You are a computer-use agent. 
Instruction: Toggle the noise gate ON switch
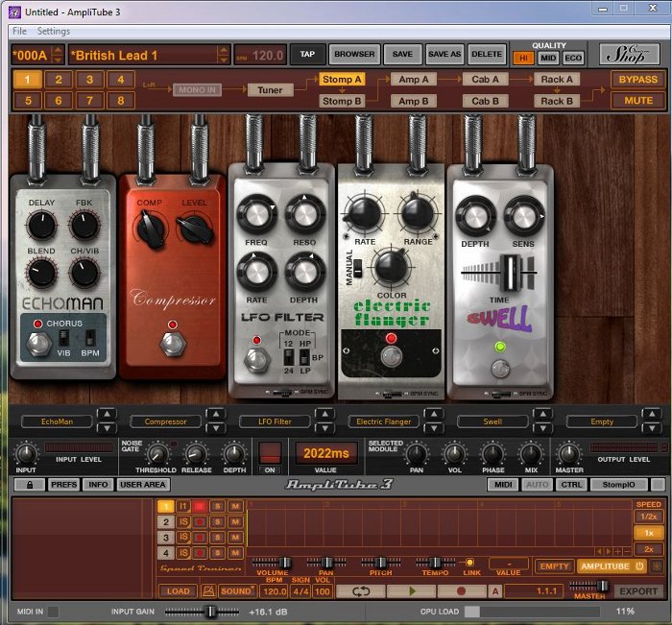270,453
